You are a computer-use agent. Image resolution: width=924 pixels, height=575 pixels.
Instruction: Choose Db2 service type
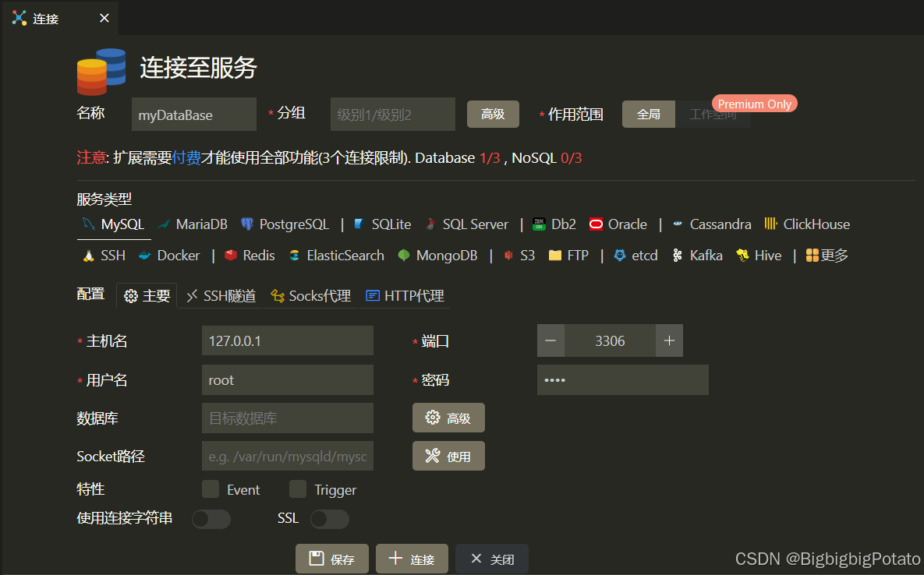(x=554, y=224)
